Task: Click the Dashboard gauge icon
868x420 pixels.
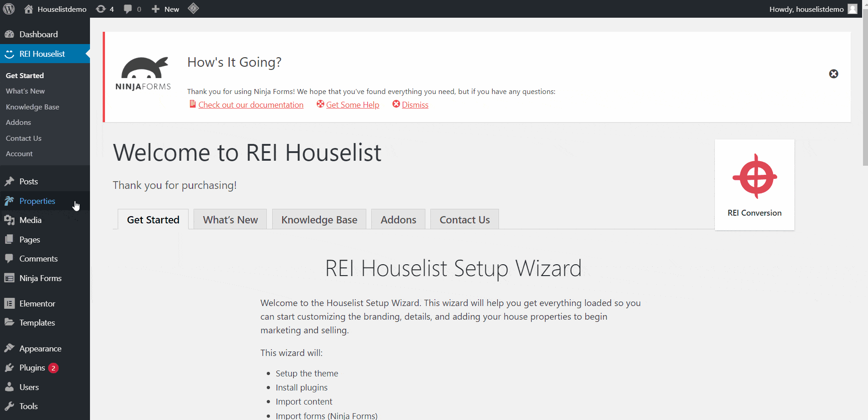Action: 9,34
